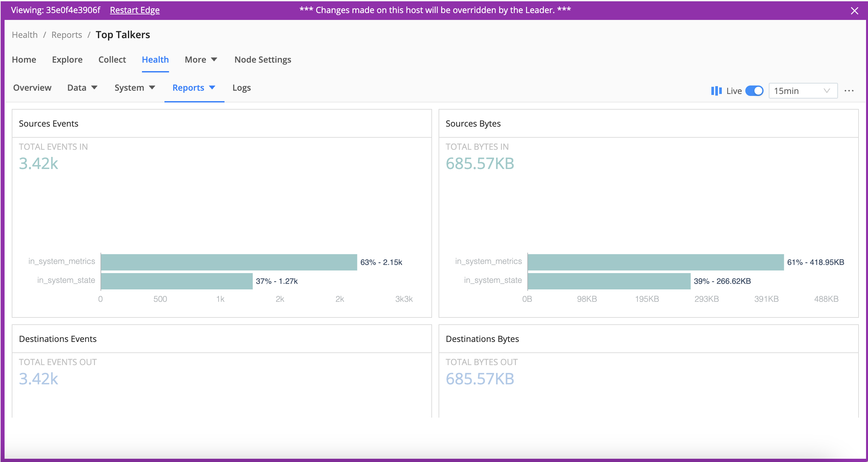
Task: Toggle the Live switch off
Action: (754, 91)
